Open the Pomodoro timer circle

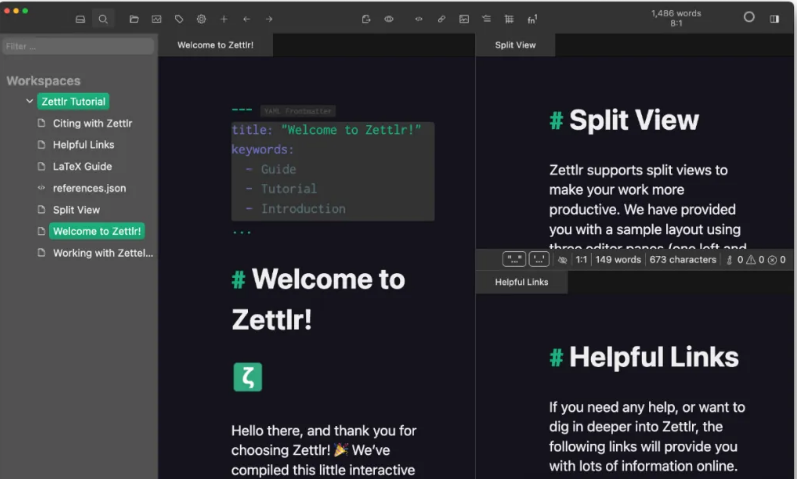pos(749,18)
